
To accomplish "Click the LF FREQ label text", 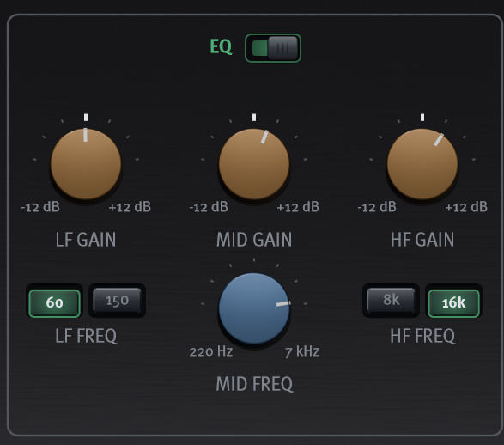I will tap(86, 336).
